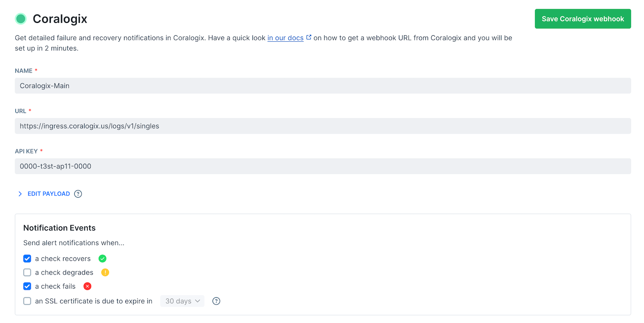Open the "in our docs" link
The height and width of the screenshot is (323, 644).
click(285, 37)
